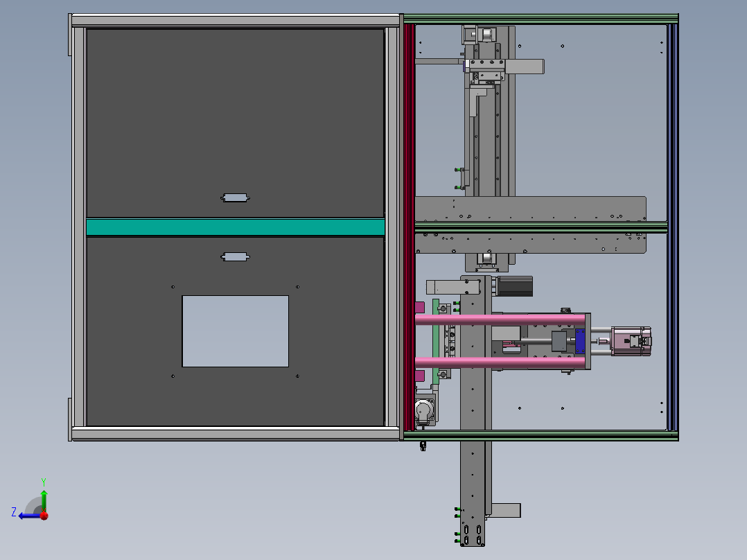This screenshot has width=747, height=560.
Task: Click the red X-axis dot on the triad
Action: click(44, 516)
